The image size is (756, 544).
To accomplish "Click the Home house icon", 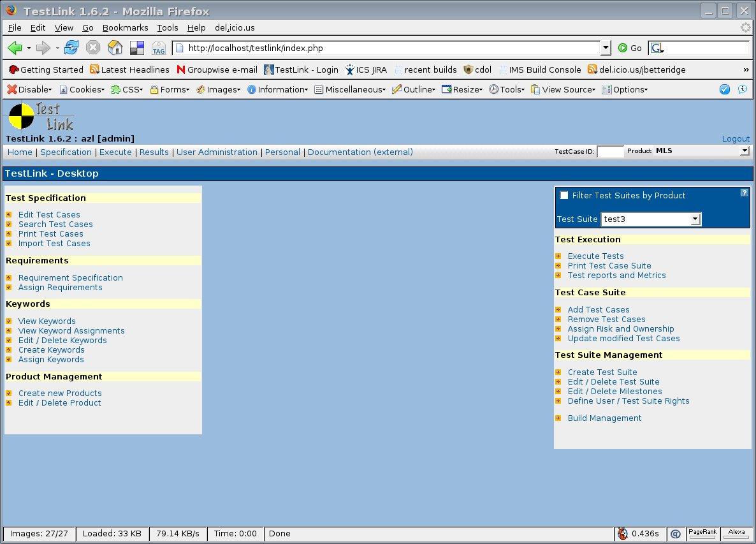I will 115,47.
